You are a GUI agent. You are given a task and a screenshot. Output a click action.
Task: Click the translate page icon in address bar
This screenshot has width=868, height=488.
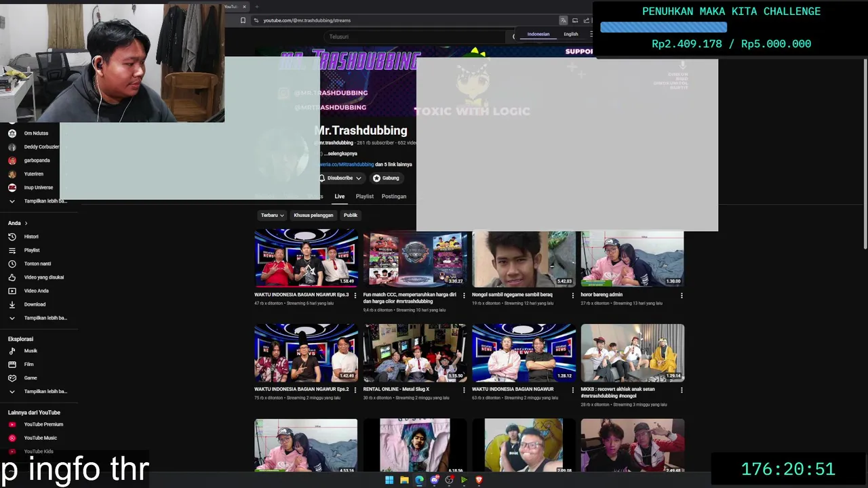(x=563, y=20)
